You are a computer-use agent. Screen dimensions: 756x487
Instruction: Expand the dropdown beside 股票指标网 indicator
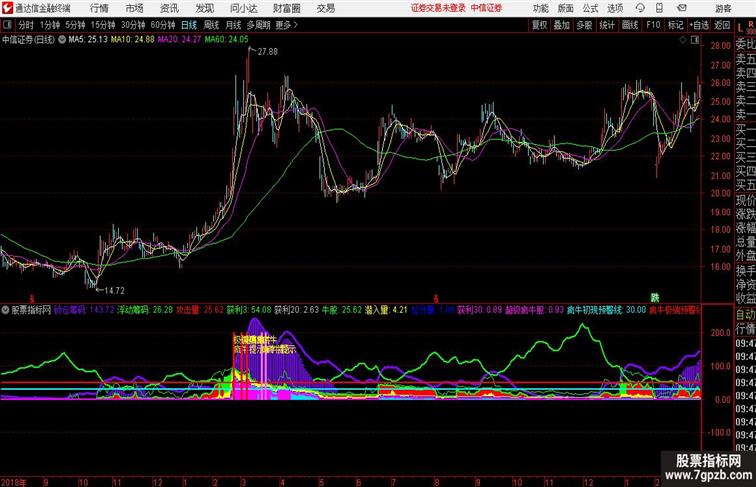tap(5, 310)
